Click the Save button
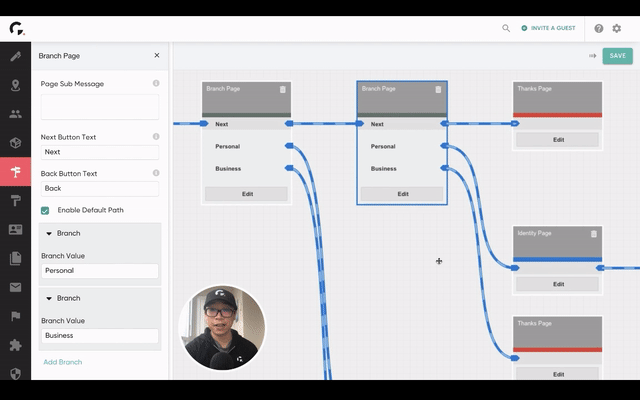640x400 pixels. pos(618,56)
